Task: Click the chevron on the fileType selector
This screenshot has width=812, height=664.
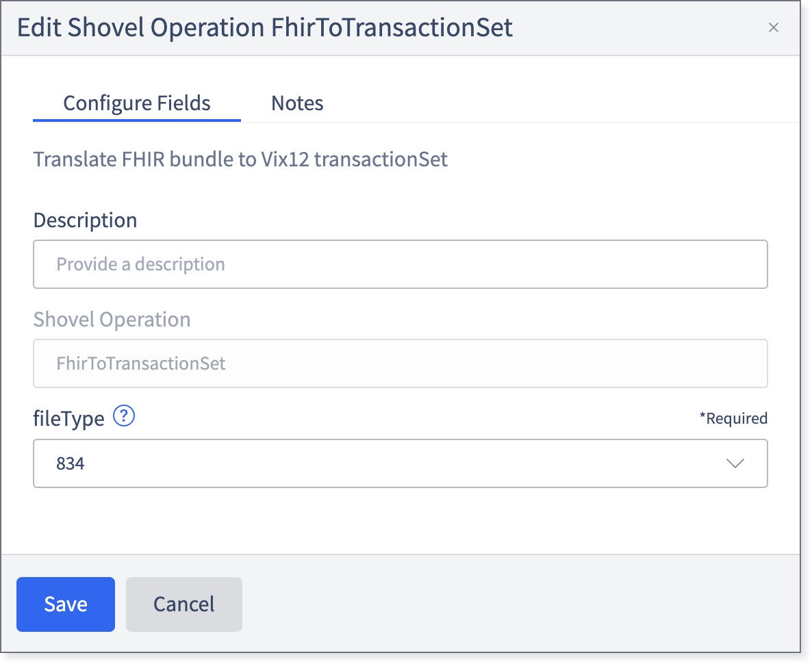Action: point(735,463)
